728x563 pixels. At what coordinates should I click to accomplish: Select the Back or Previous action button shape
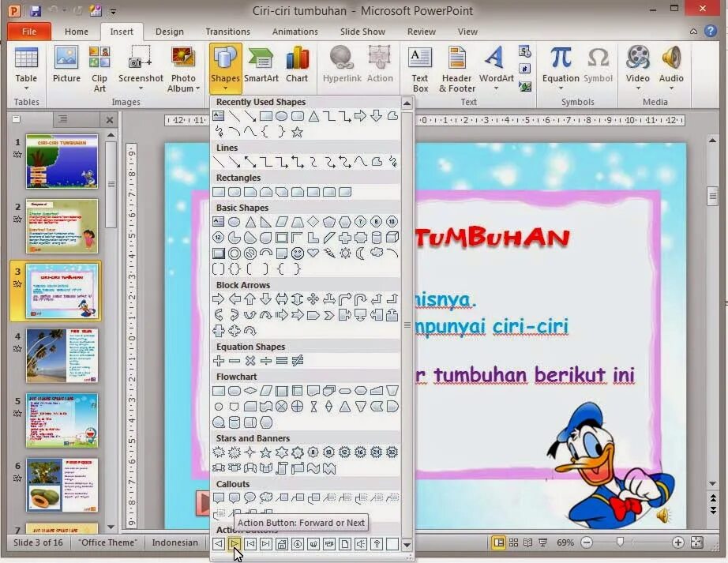219,543
